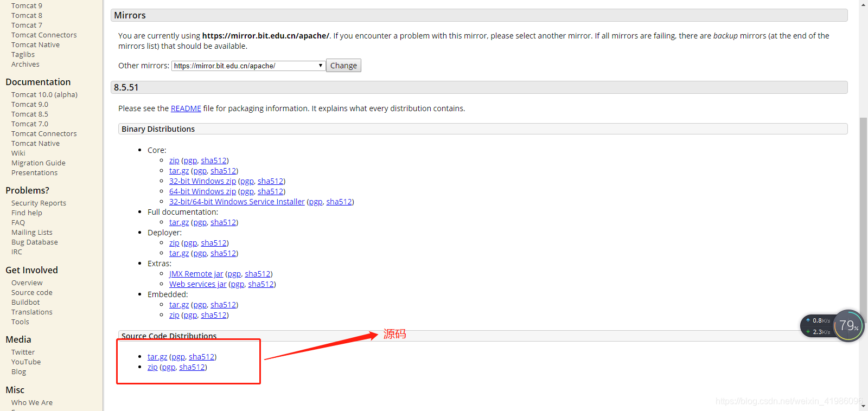Open Blog link under Media
Viewport: 868px width, 411px height.
[x=18, y=372]
